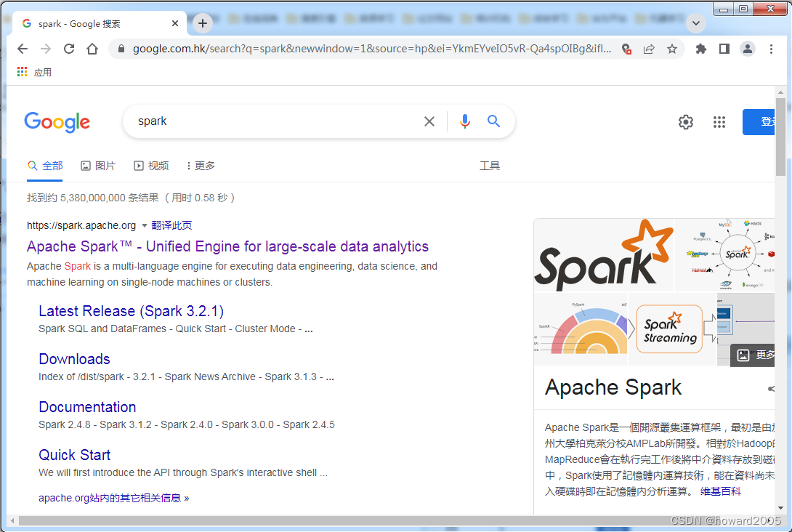Expand the arrow next to spark.apache.org URL
Image resolution: width=792 pixels, height=532 pixels.
click(145, 225)
